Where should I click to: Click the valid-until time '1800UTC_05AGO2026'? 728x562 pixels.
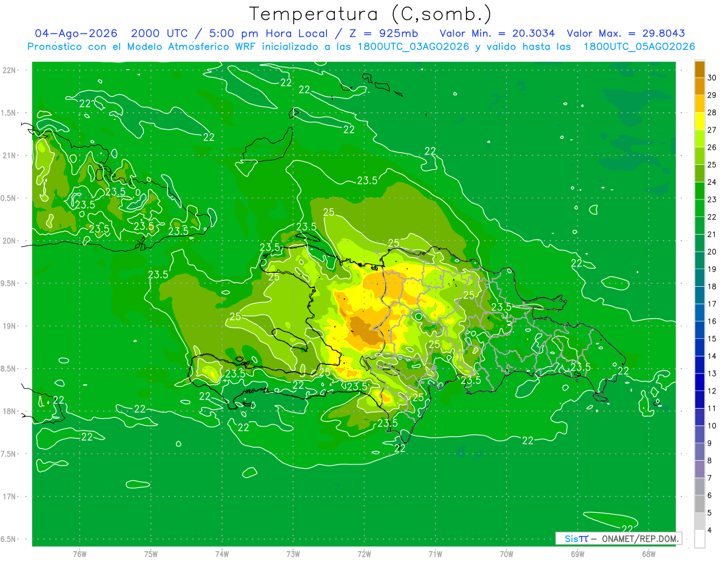pyautogui.click(x=639, y=47)
